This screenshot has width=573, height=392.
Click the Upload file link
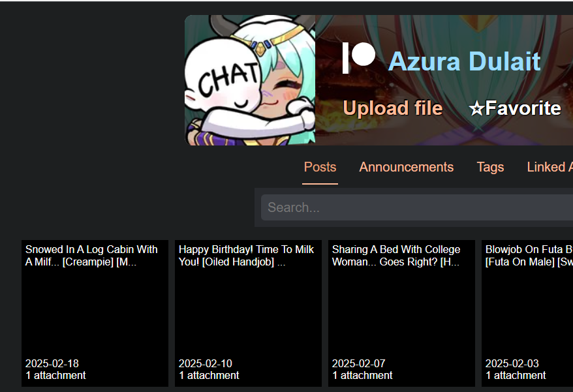pyautogui.click(x=393, y=108)
